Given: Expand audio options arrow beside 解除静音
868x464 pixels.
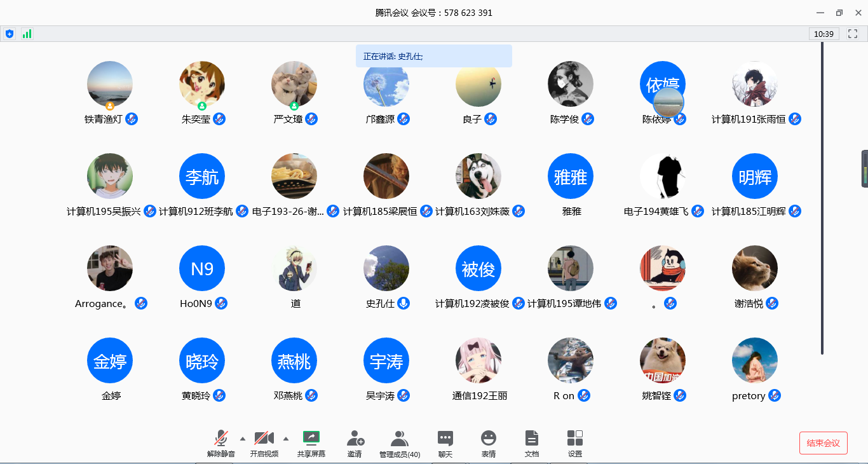Looking at the screenshot, I should point(242,438).
